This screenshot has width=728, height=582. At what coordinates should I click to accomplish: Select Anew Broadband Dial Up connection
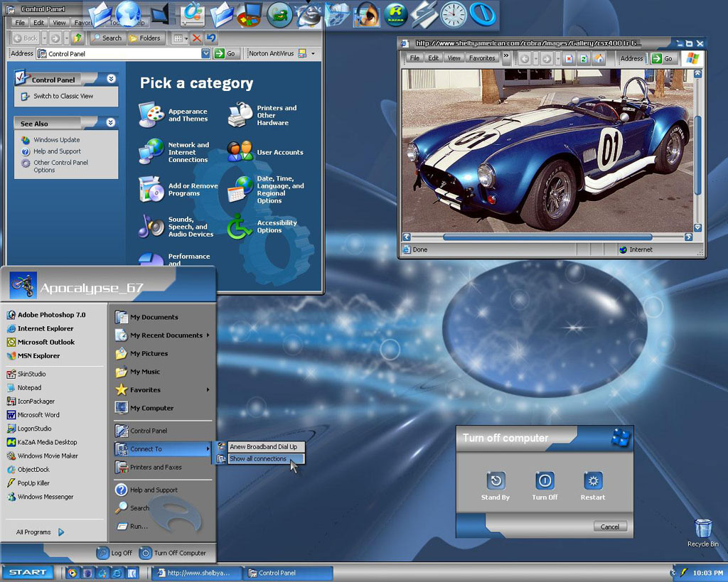tap(260, 446)
